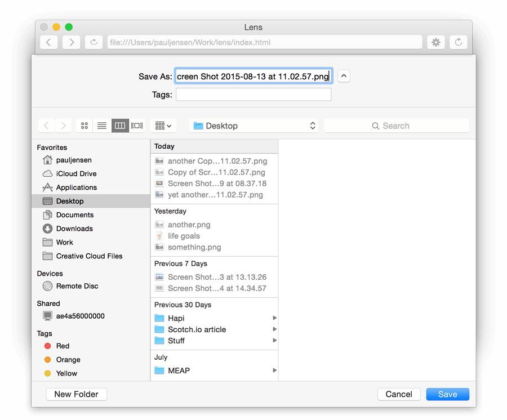Click the Today group header
This screenshot has height=420, width=507.
pos(215,146)
